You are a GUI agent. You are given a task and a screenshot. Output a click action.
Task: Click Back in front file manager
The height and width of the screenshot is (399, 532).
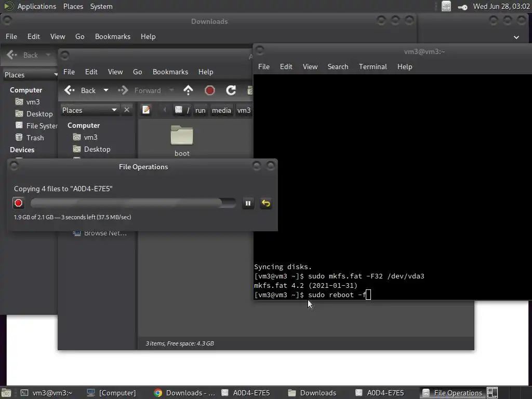coord(80,90)
